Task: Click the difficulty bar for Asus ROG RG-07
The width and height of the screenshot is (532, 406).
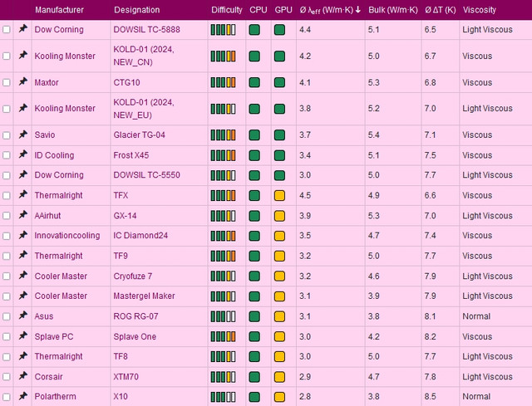Action: tap(223, 316)
